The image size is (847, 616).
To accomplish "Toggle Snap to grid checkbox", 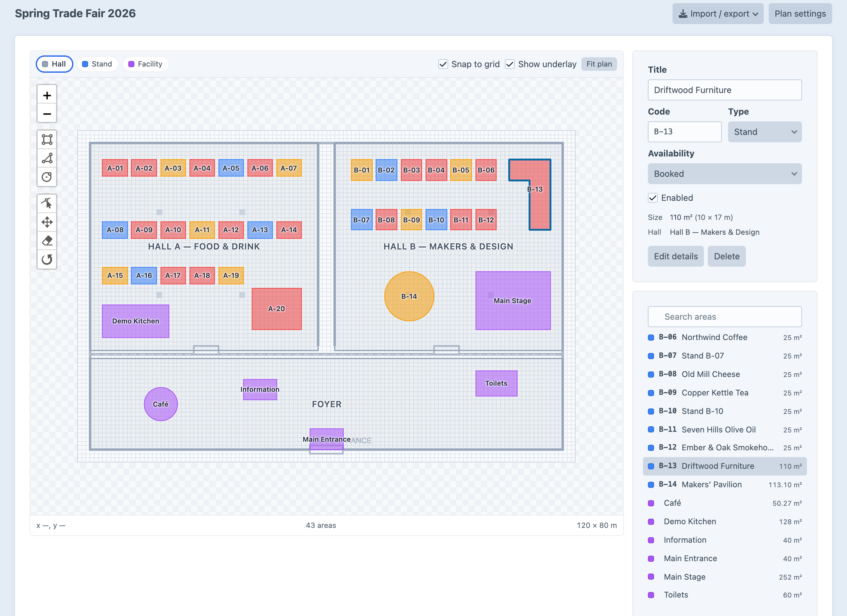I will [443, 64].
